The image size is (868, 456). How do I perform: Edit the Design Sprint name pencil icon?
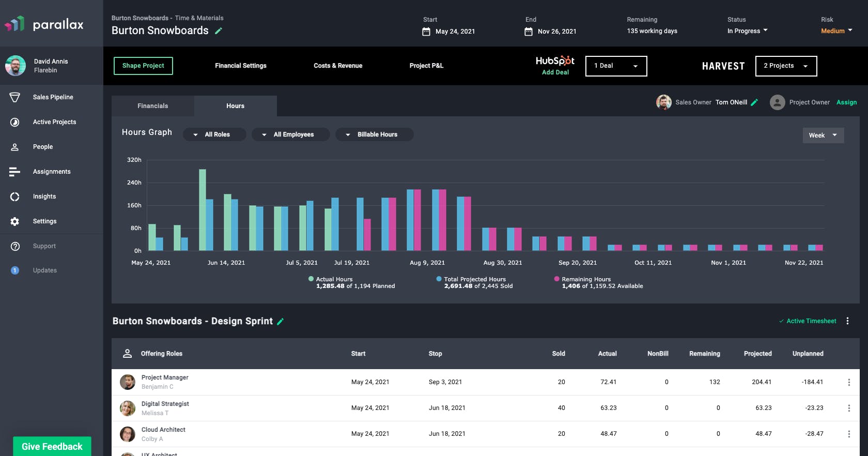click(x=281, y=322)
